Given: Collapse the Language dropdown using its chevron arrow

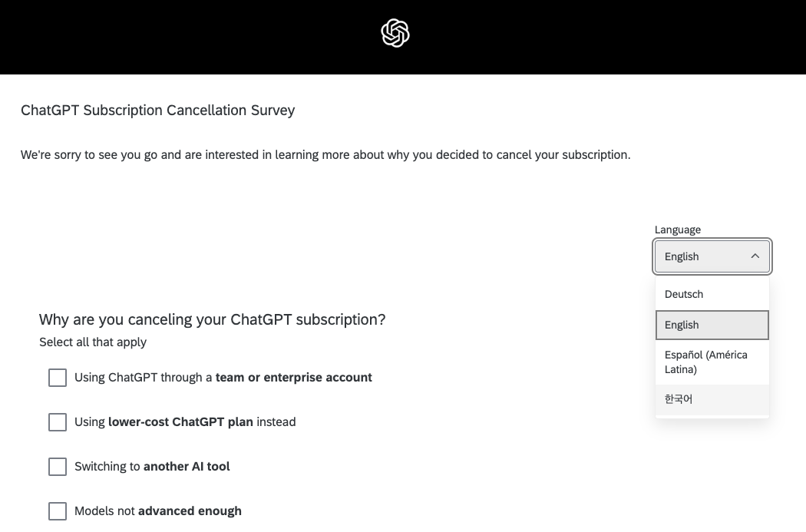Looking at the screenshot, I should 755,256.
